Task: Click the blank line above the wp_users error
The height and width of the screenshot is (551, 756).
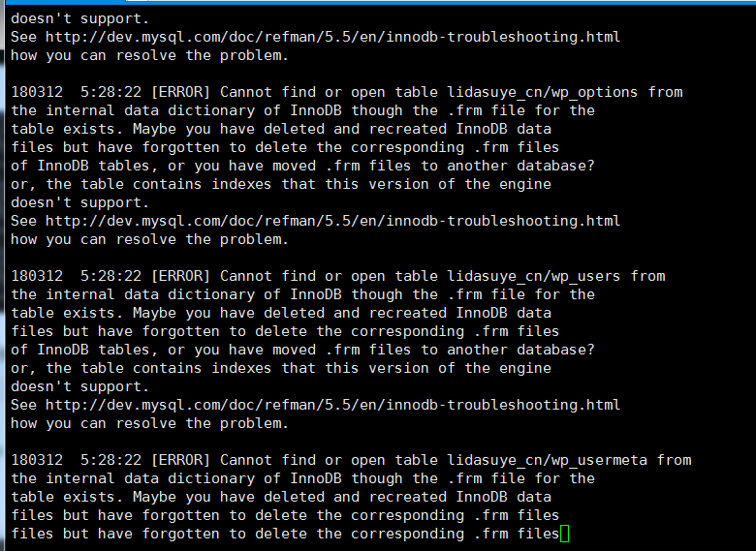Action: coord(291,258)
